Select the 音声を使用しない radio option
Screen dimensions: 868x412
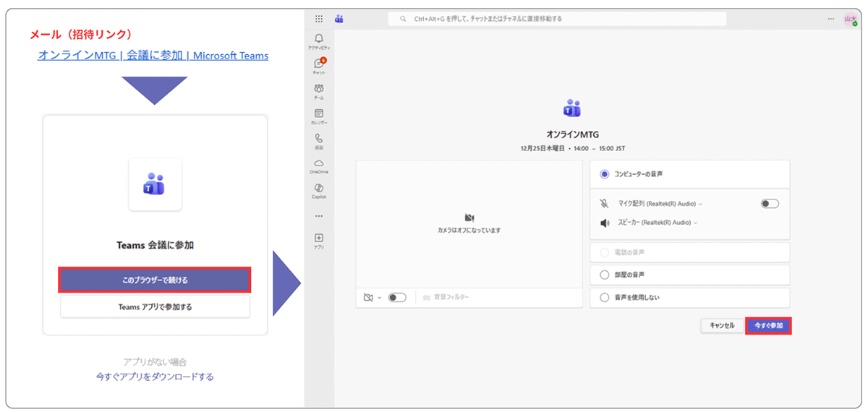pos(605,297)
